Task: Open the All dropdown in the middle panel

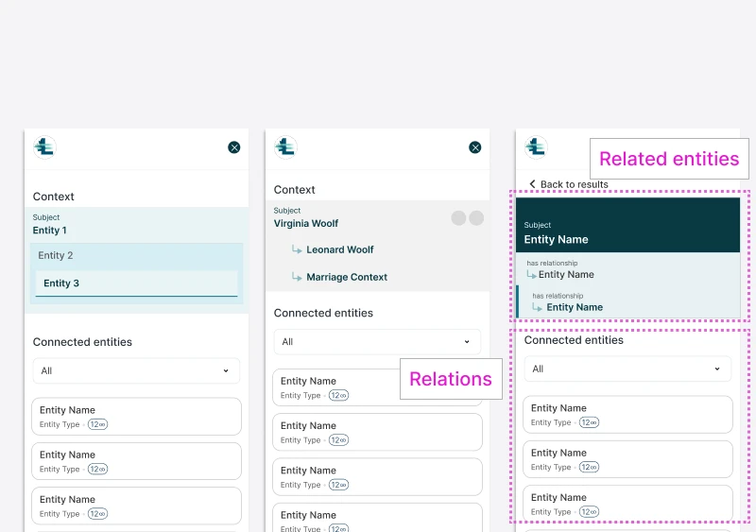Action: coord(377,342)
